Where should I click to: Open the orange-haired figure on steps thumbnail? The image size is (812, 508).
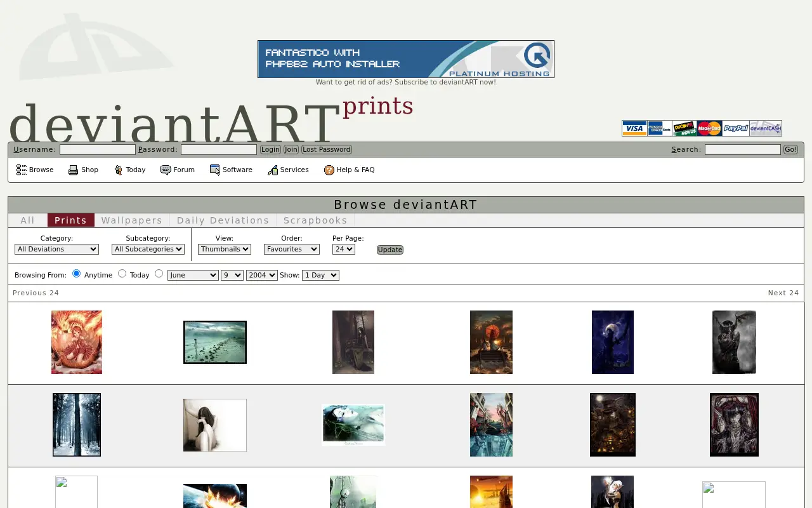pyautogui.click(x=491, y=342)
